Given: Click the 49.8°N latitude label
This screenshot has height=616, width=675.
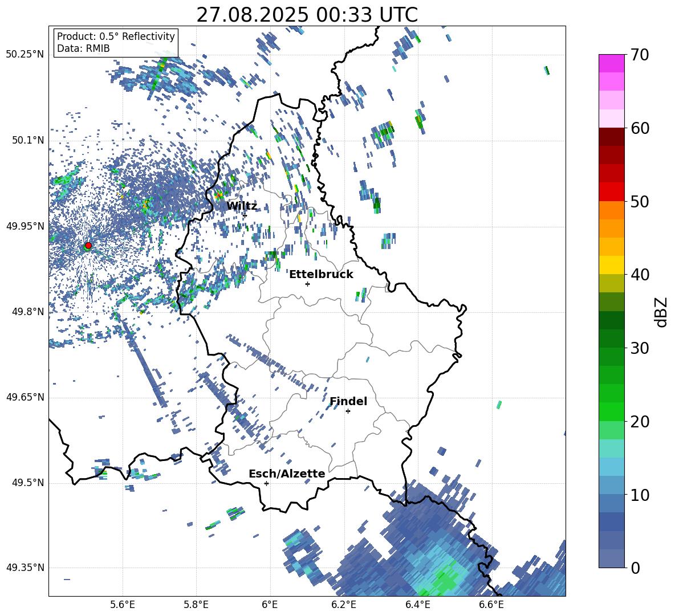Looking at the screenshot, I should coord(27,312).
